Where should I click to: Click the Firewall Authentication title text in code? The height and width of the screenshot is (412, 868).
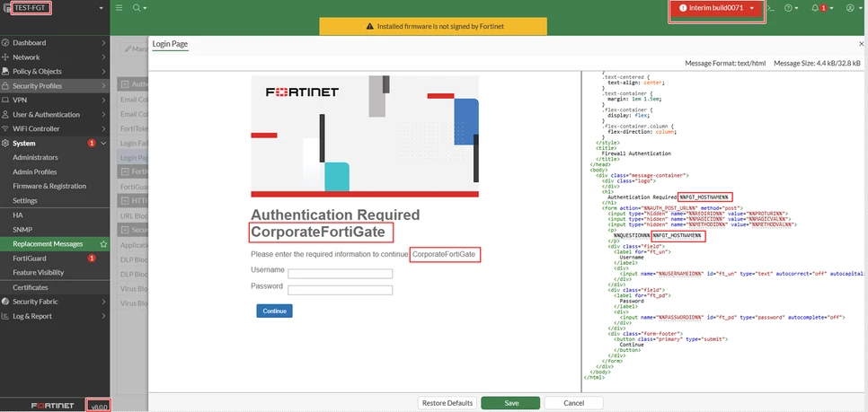tap(636, 153)
